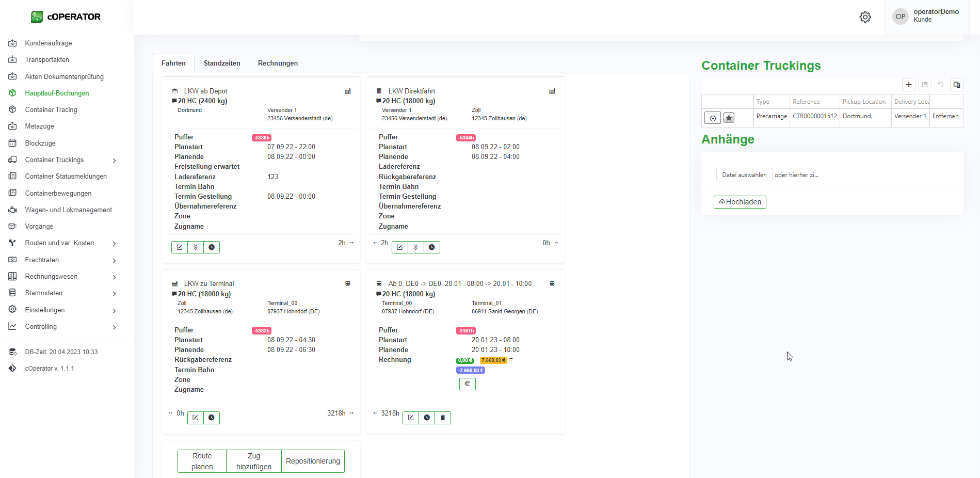Click the copy icon in Container Truckings toolbar
This screenshot has width=980, height=478.
coord(956,85)
